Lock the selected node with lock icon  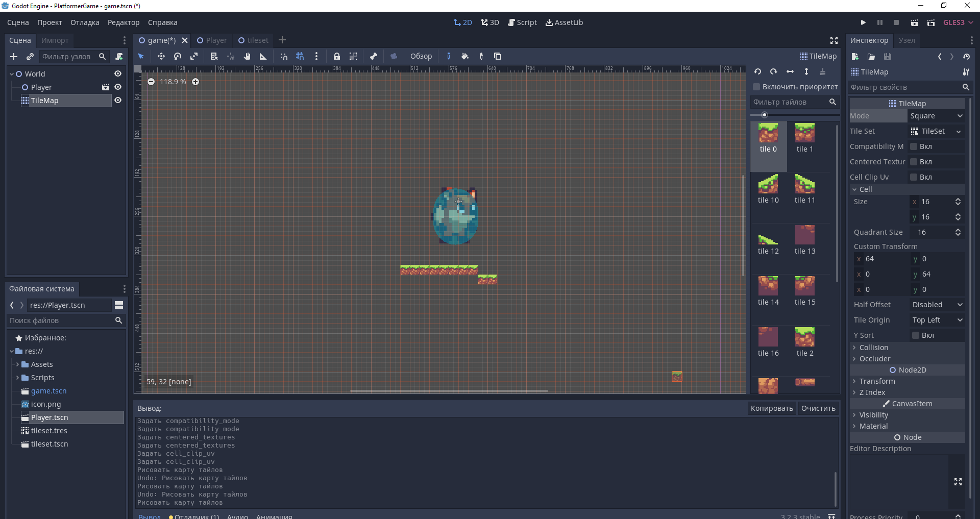336,56
